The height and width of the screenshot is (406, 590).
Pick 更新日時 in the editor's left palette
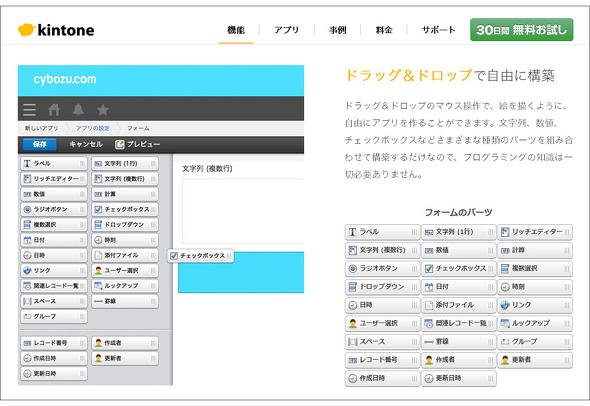(54, 374)
